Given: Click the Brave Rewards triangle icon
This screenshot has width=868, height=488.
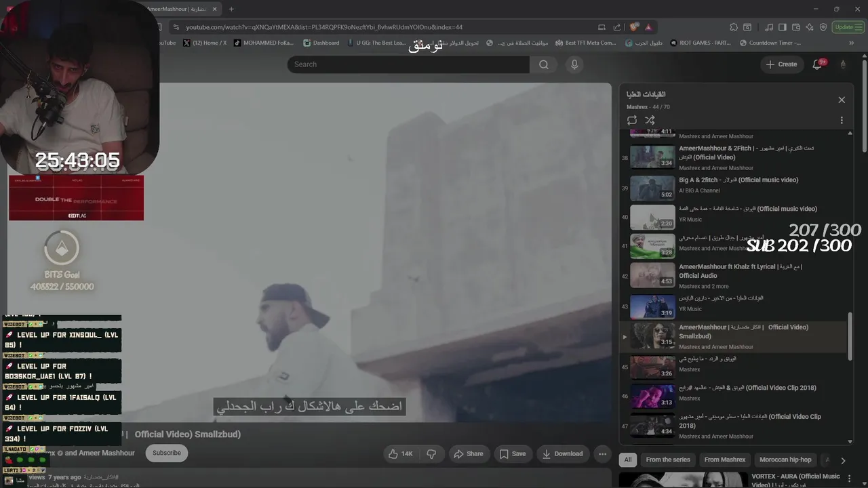Looking at the screenshot, I should (648, 27).
